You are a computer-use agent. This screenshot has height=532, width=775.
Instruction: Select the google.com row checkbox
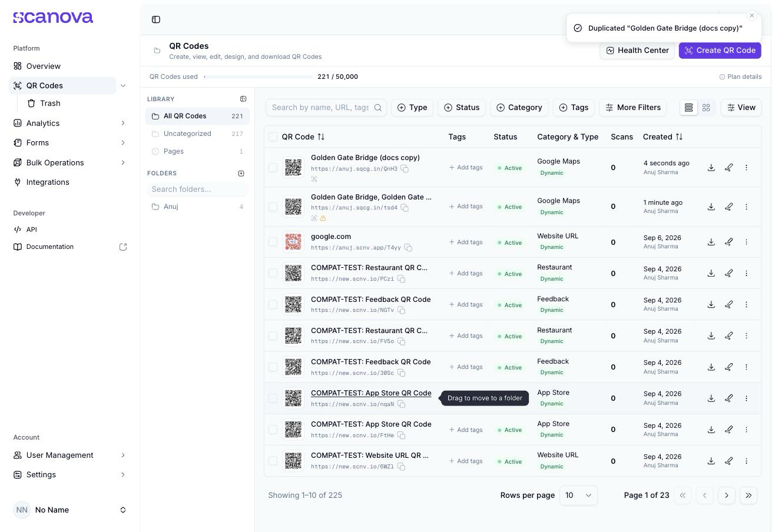pos(273,242)
